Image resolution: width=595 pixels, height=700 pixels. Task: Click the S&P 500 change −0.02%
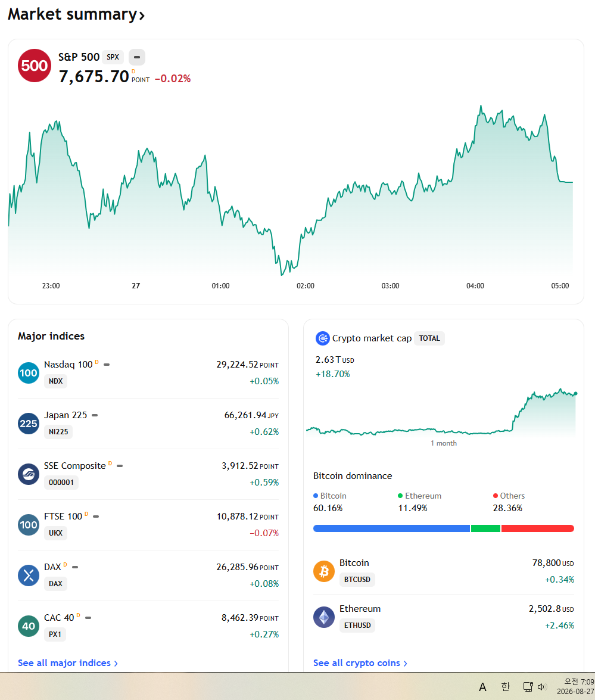pos(173,79)
